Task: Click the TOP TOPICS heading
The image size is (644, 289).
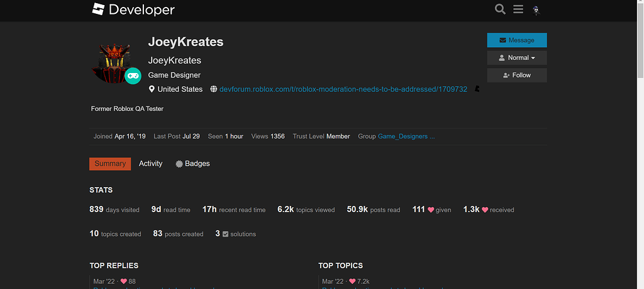Action: [x=340, y=266]
